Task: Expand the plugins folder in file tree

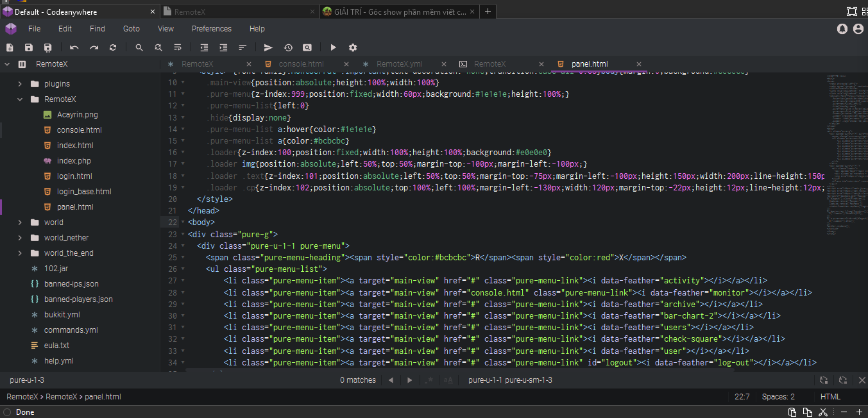Action: coord(20,84)
